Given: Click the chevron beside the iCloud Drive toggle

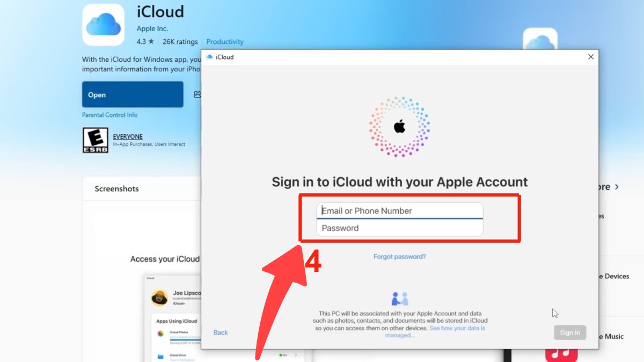Looking at the screenshot, I should coord(296,355).
